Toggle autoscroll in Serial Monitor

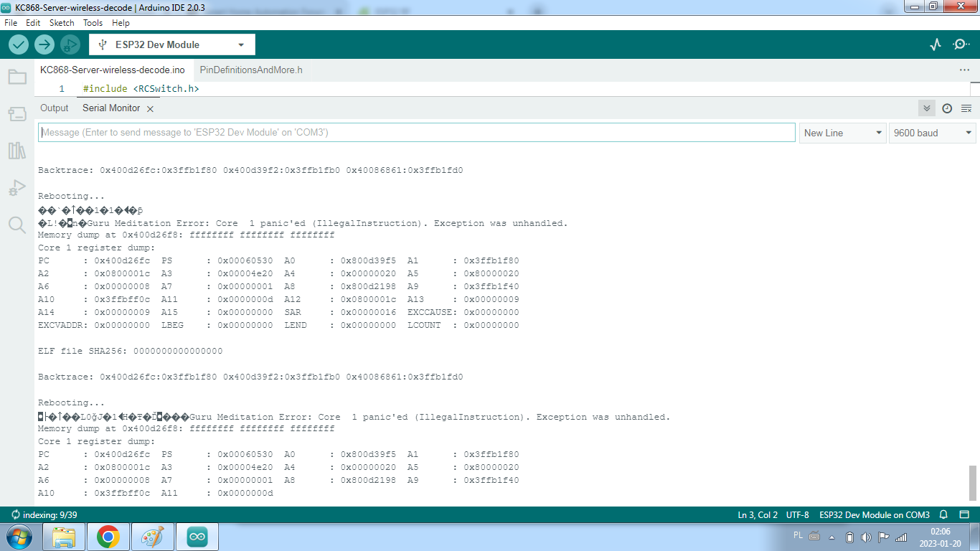pyautogui.click(x=927, y=108)
